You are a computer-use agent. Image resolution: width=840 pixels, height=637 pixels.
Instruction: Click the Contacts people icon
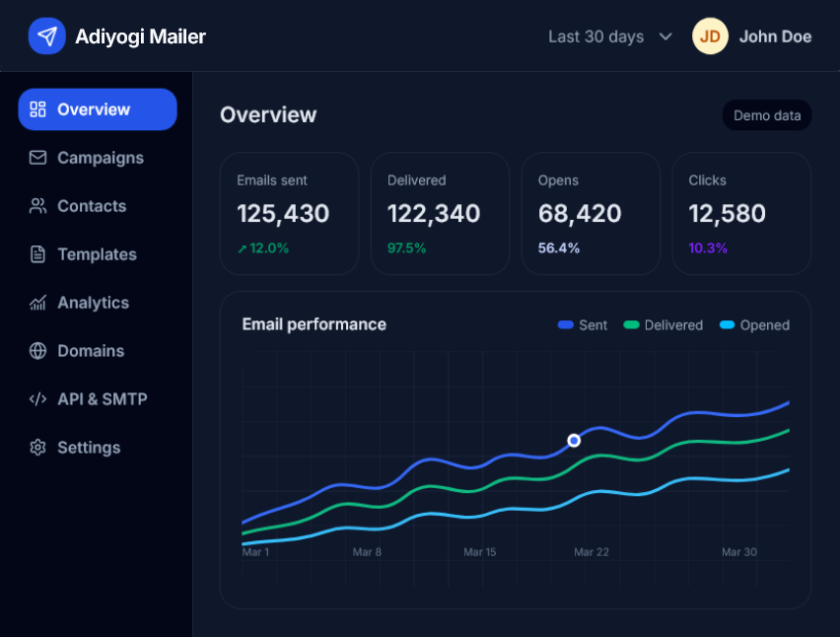click(37, 206)
